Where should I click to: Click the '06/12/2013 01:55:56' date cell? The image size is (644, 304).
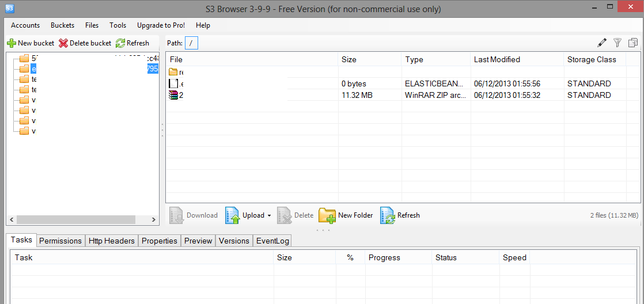[507, 83]
